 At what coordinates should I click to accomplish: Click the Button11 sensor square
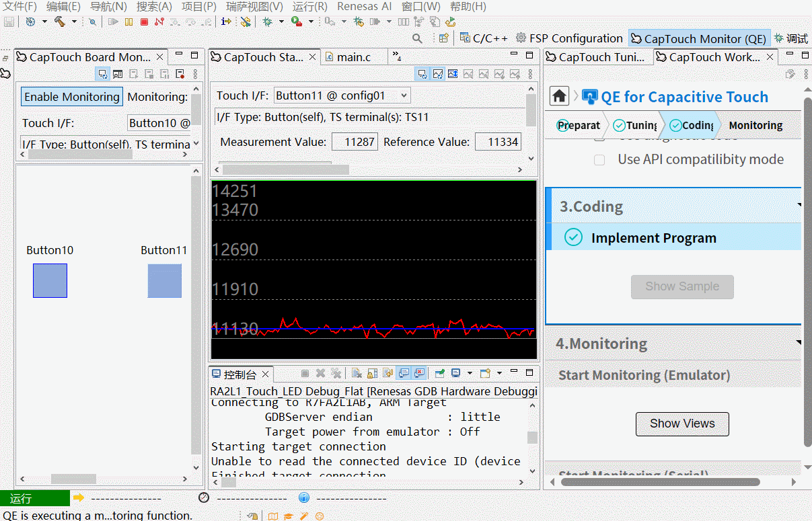pyautogui.click(x=165, y=280)
